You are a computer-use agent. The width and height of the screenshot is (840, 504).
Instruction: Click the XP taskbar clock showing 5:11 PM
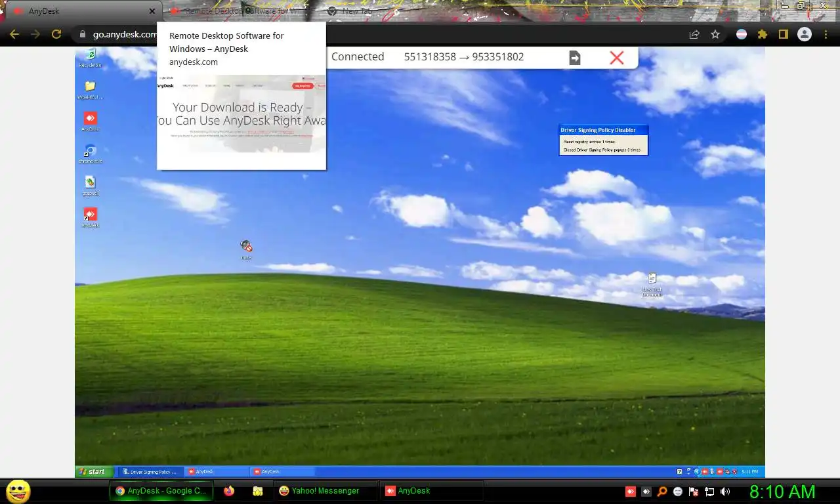click(749, 471)
